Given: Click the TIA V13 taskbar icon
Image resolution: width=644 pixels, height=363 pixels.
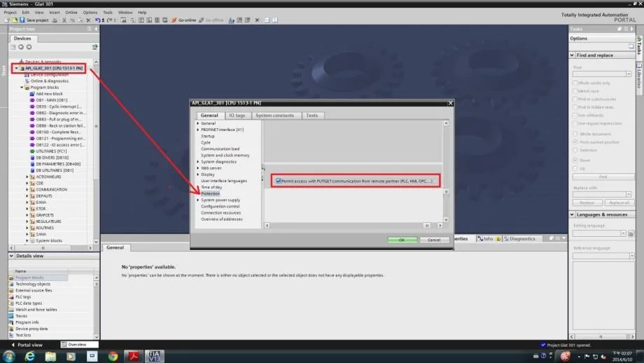Looking at the screenshot, I should [155, 356].
